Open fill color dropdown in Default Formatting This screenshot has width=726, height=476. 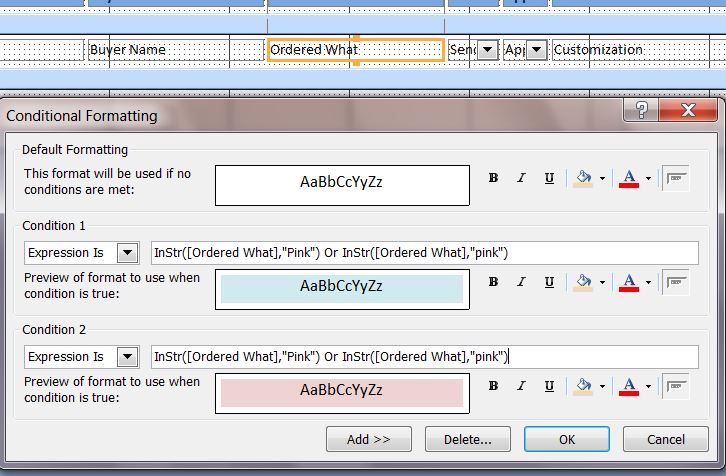tap(602, 178)
